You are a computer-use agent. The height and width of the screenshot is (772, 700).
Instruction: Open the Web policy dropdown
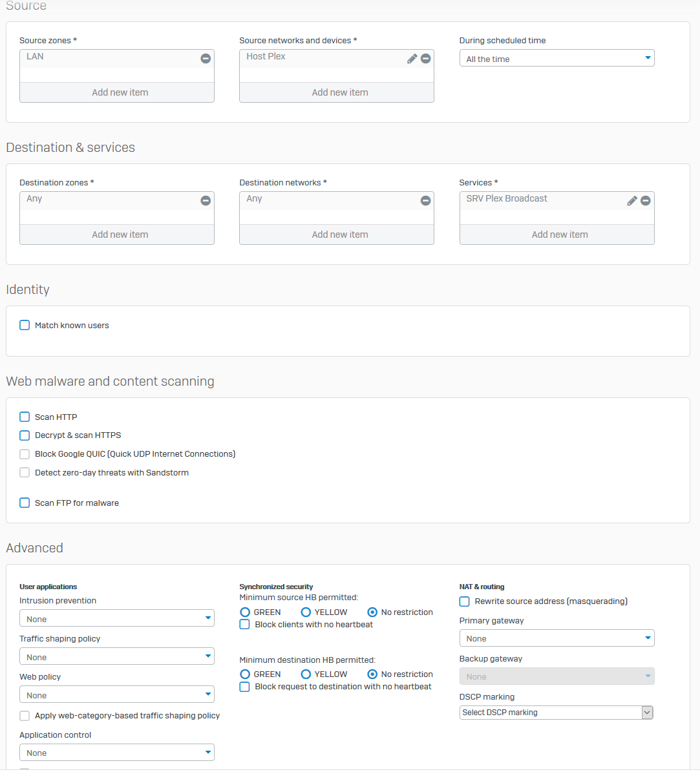116,694
